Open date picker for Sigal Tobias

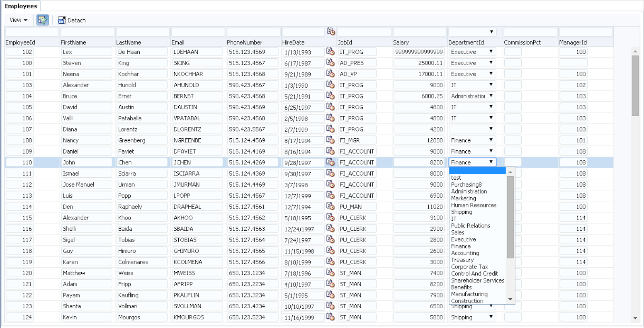(330, 240)
